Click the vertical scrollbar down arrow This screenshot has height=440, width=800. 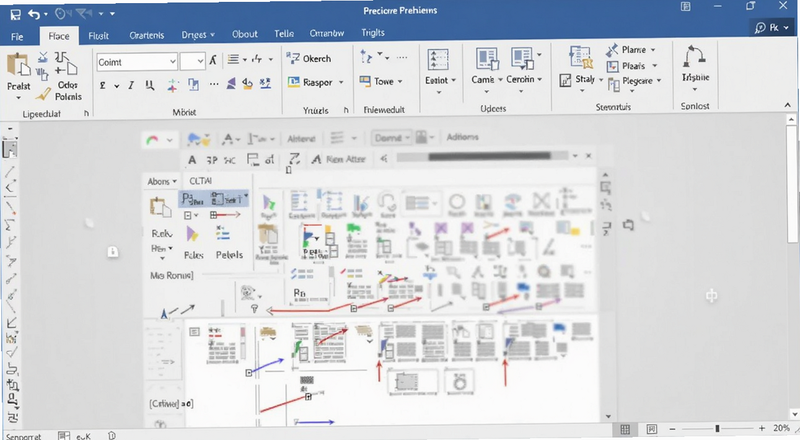click(x=794, y=414)
